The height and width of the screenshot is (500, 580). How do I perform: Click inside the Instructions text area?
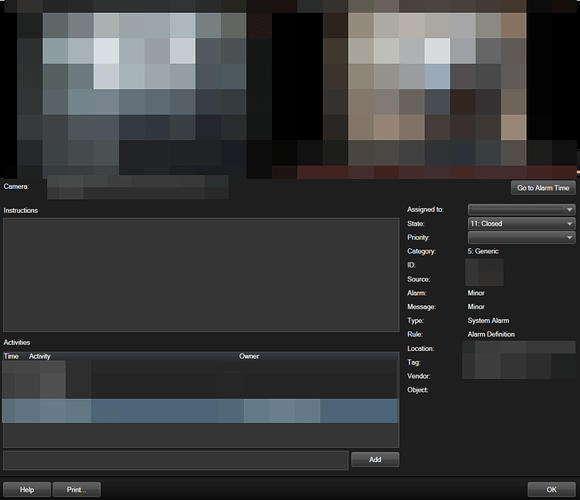(x=201, y=275)
